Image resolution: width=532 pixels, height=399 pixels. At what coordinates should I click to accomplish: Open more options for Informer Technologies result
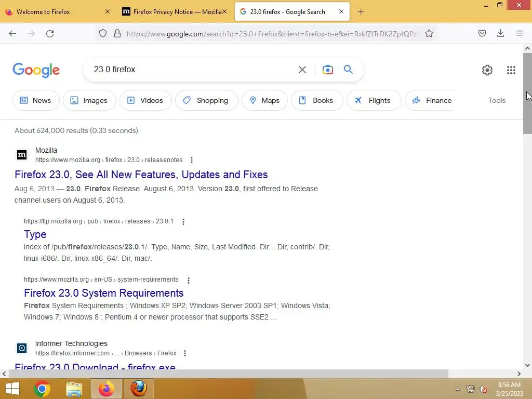click(185, 353)
